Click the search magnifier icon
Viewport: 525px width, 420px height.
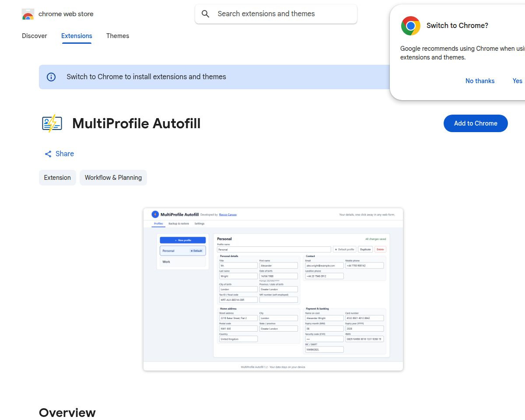coord(206,14)
